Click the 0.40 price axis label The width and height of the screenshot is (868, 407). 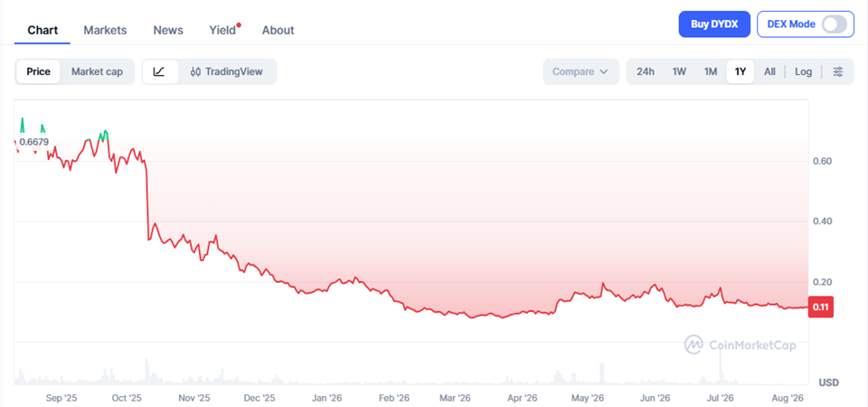[x=823, y=222]
